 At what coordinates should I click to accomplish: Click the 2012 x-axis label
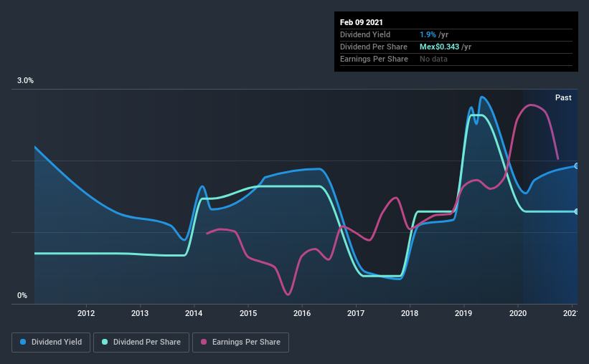click(86, 313)
